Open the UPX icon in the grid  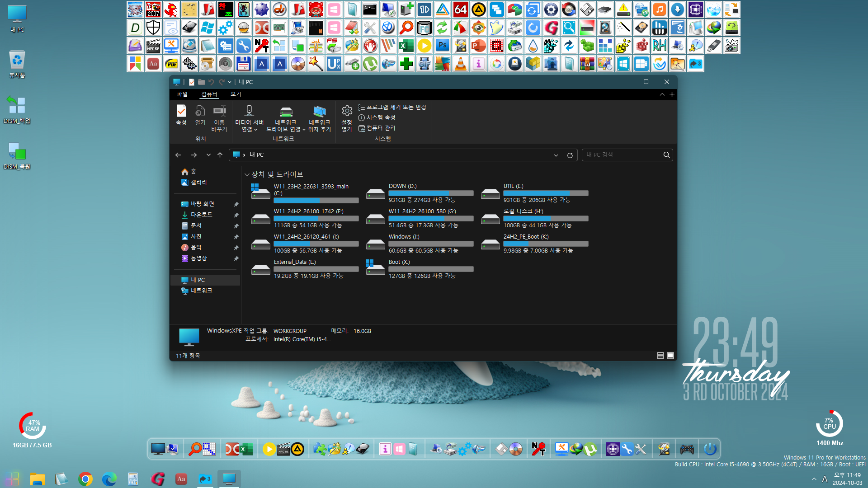click(x=334, y=64)
